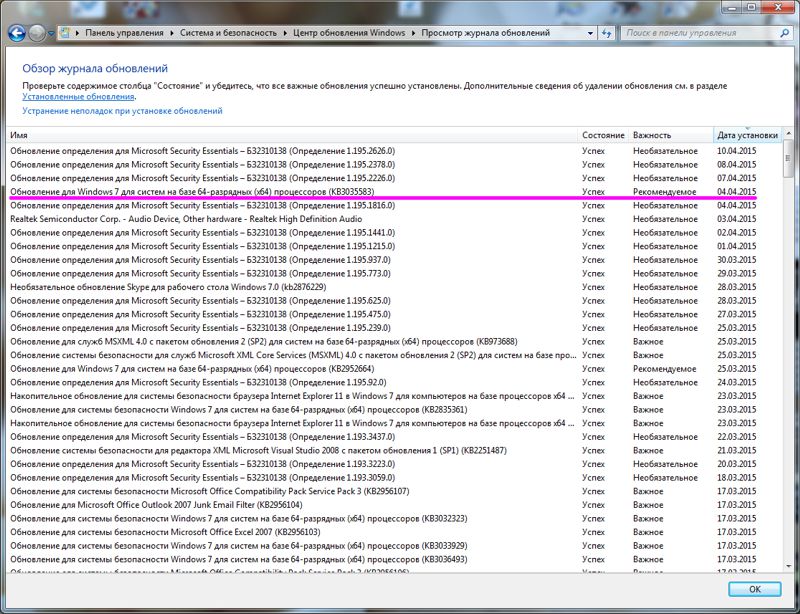The width and height of the screenshot is (800, 614).
Task: Select the security update KB3036493 row
Action: click(395, 559)
